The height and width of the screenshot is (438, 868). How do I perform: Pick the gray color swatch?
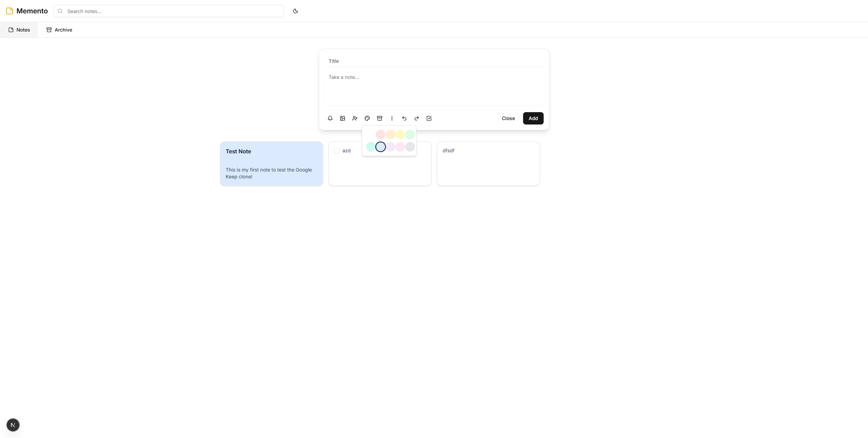[410, 147]
